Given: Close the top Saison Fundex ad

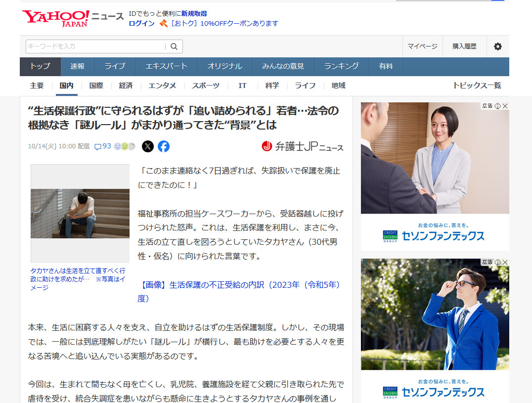Looking at the screenshot, I should (x=505, y=106).
